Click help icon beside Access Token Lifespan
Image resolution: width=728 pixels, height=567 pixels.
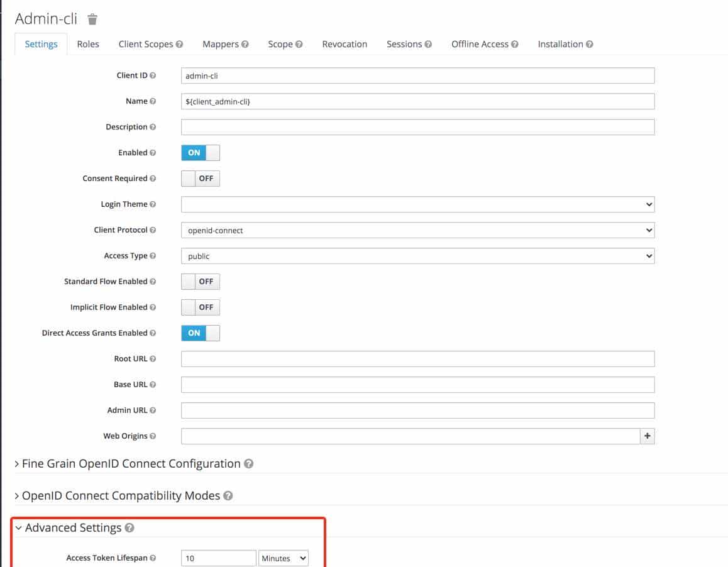pyautogui.click(x=153, y=558)
